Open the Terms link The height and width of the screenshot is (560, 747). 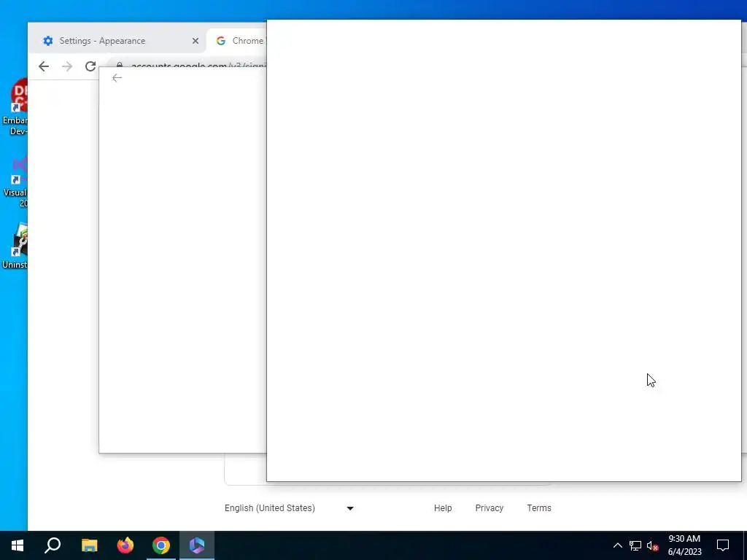point(539,508)
